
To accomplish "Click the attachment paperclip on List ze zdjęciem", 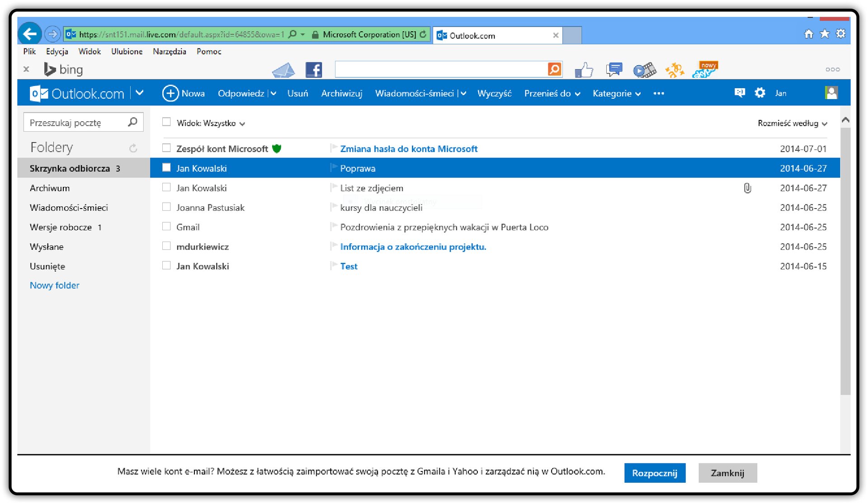I will [747, 188].
